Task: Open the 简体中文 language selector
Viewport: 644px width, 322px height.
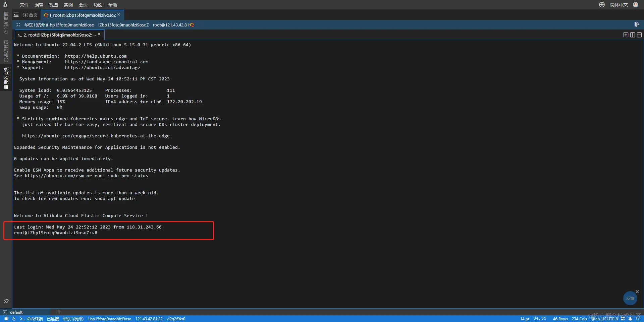Action: click(619, 5)
